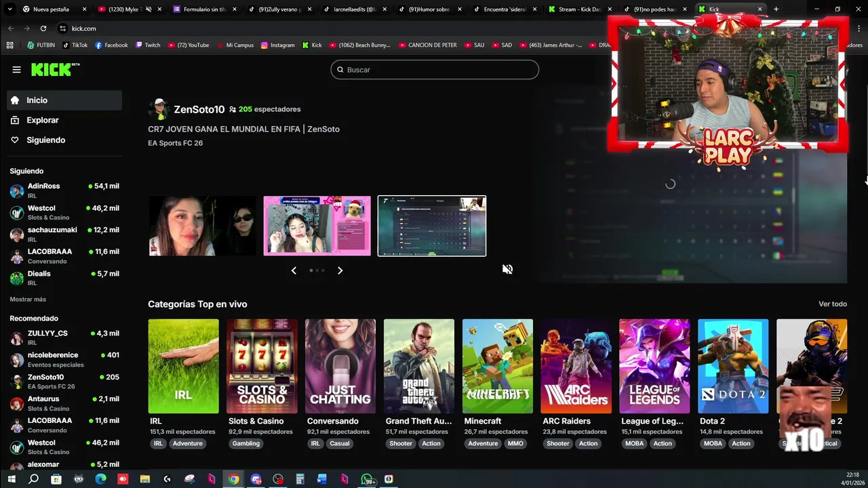Click the Westcol avatar under Siguiendo
The height and width of the screenshot is (488, 868).
coord(17,212)
